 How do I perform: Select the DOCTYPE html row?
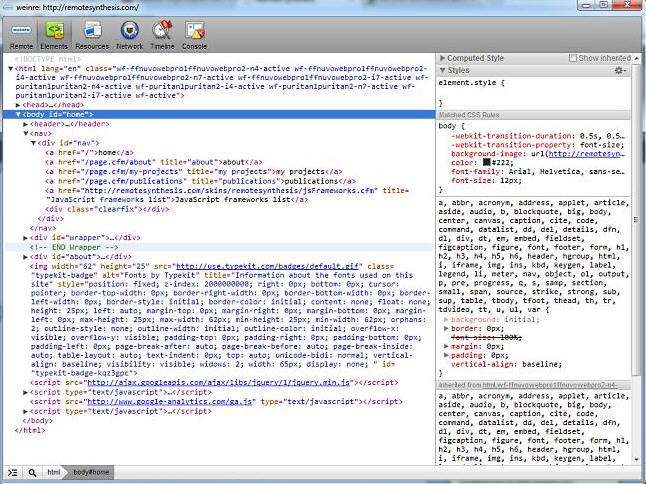click(48, 59)
